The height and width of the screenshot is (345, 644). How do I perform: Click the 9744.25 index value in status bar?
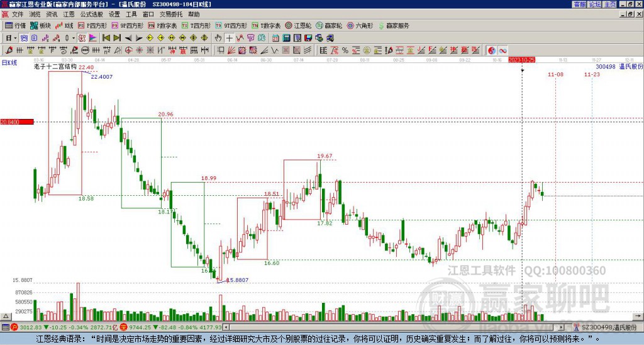tap(140, 327)
